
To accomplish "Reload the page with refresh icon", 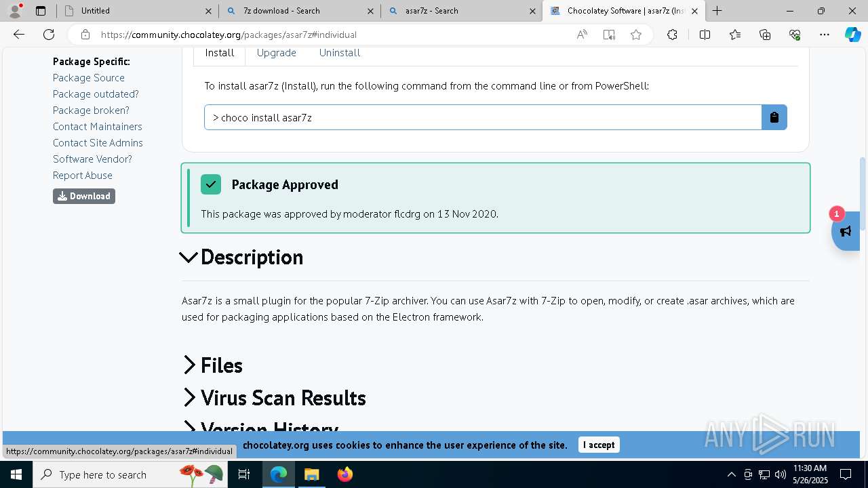I will click(x=49, y=35).
